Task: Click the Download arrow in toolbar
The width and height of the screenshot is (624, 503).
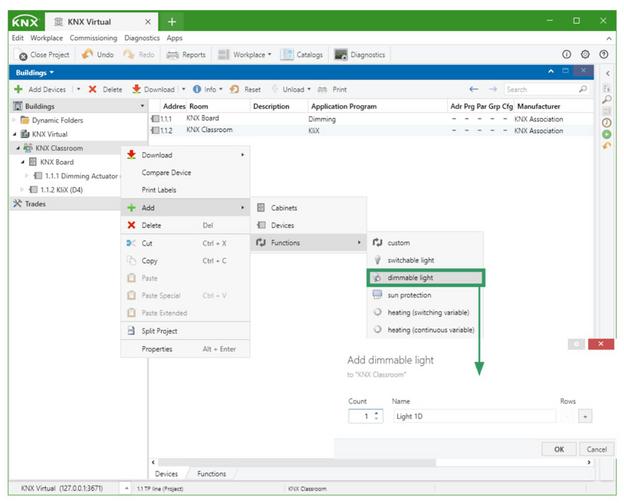Action: click(137, 89)
